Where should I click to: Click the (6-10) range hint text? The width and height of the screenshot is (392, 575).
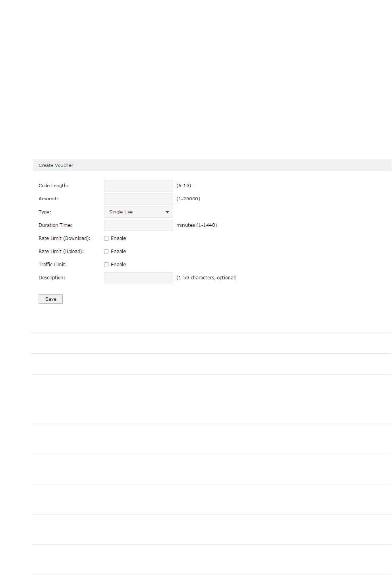[x=183, y=186]
